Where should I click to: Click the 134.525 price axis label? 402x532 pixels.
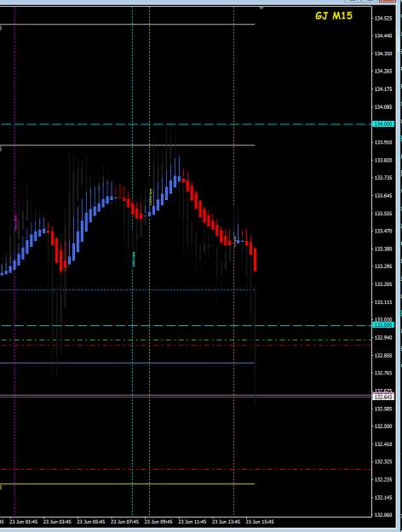pos(383,19)
